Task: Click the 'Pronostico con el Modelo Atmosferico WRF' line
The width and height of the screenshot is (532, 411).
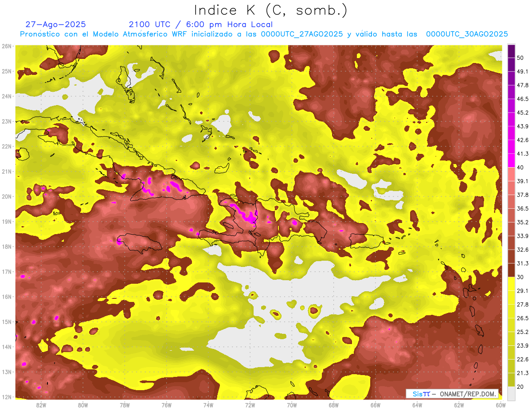Action: (264, 34)
